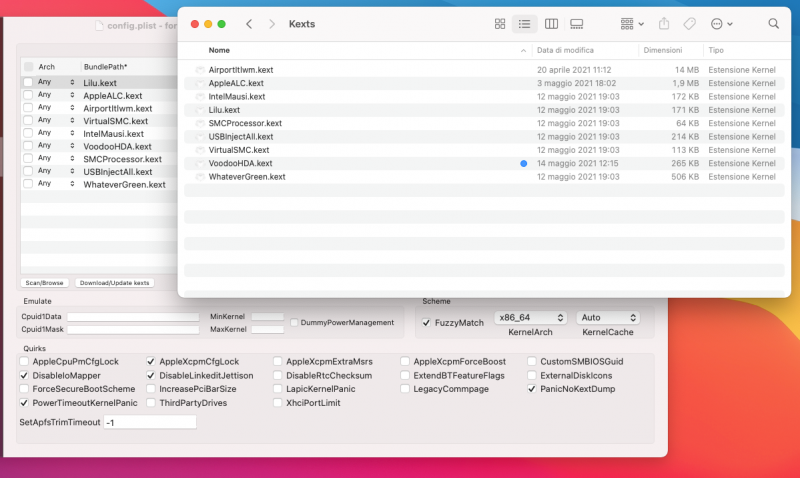This screenshot has width=800, height=478.
Task: Select SMCProcessor.kext in Finder list
Action: 484,123
